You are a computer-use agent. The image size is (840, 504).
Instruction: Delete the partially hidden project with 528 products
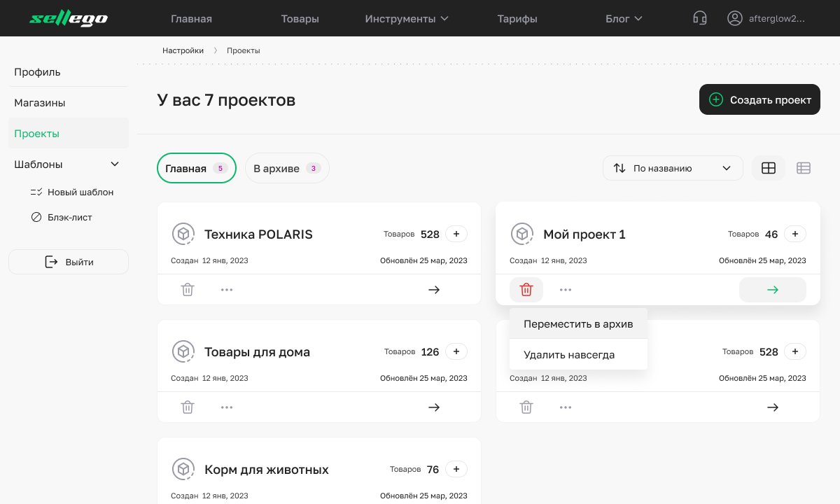(526, 407)
